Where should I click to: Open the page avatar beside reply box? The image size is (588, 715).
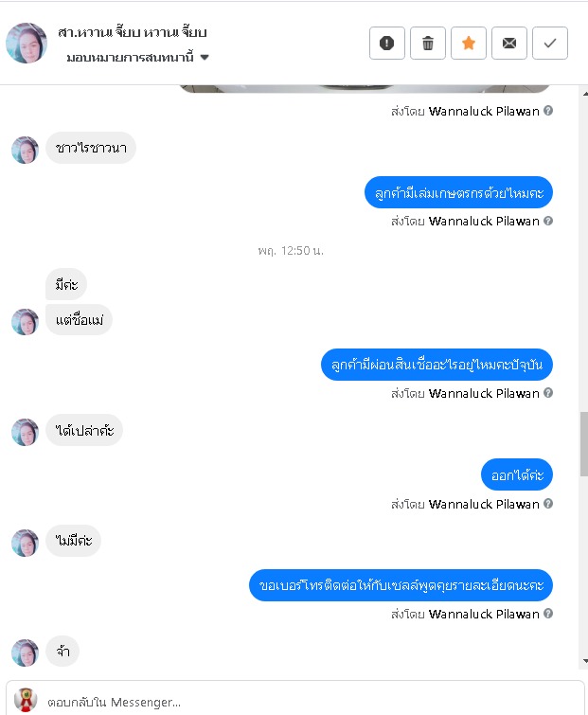click(x=26, y=701)
